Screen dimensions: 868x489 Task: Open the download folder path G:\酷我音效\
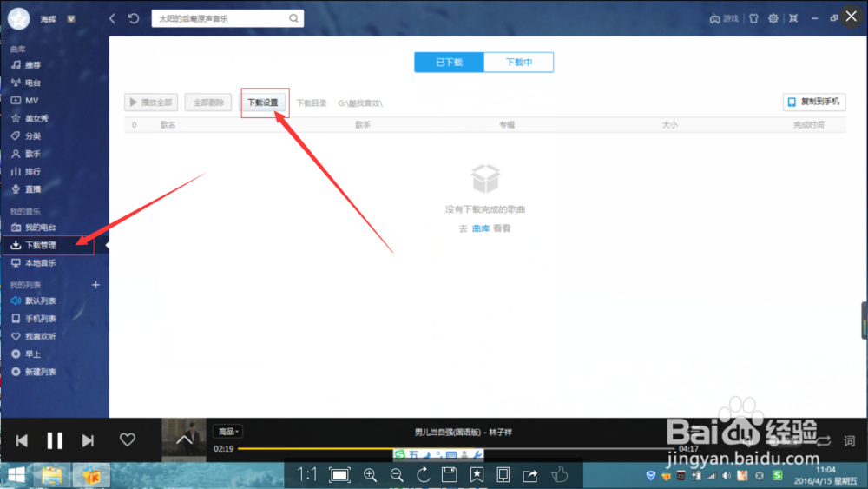(x=360, y=103)
